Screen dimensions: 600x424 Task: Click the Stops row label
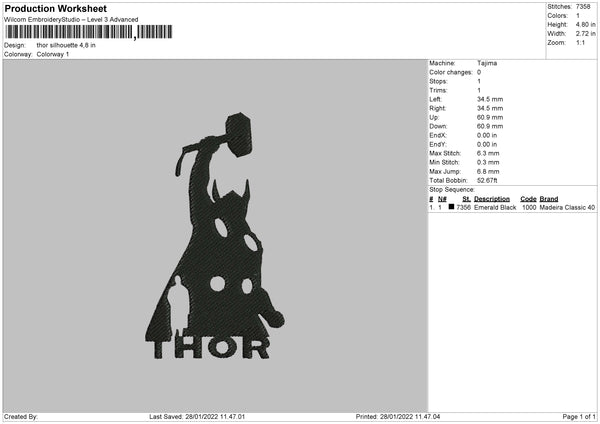[438, 82]
